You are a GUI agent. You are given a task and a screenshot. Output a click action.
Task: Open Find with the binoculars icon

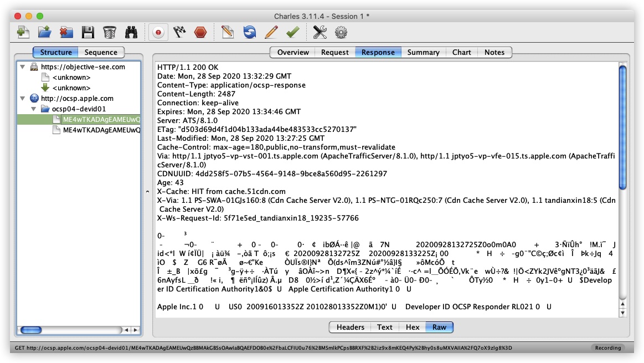pyautogui.click(x=131, y=32)
